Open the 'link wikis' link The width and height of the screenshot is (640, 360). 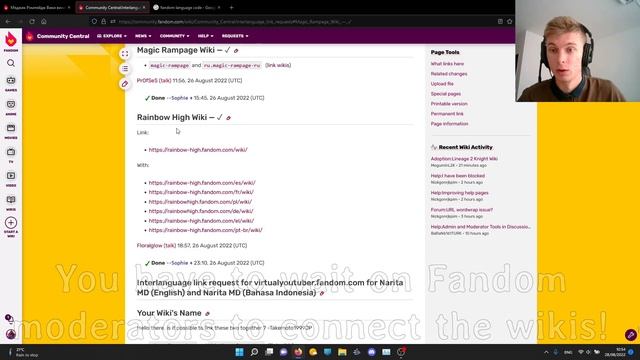click(278, 65)
